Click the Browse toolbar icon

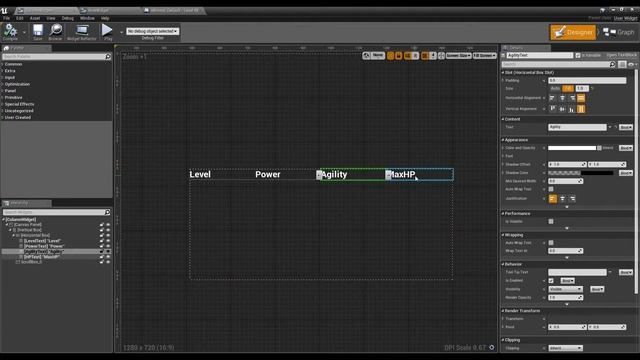click(56, 32)
